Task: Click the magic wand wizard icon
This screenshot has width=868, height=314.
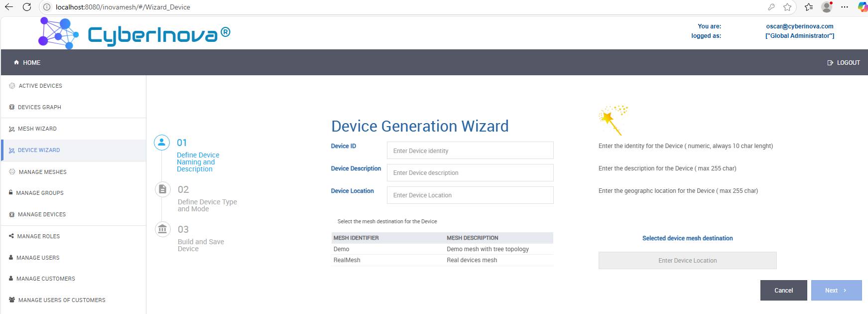Action: (613, 120)
